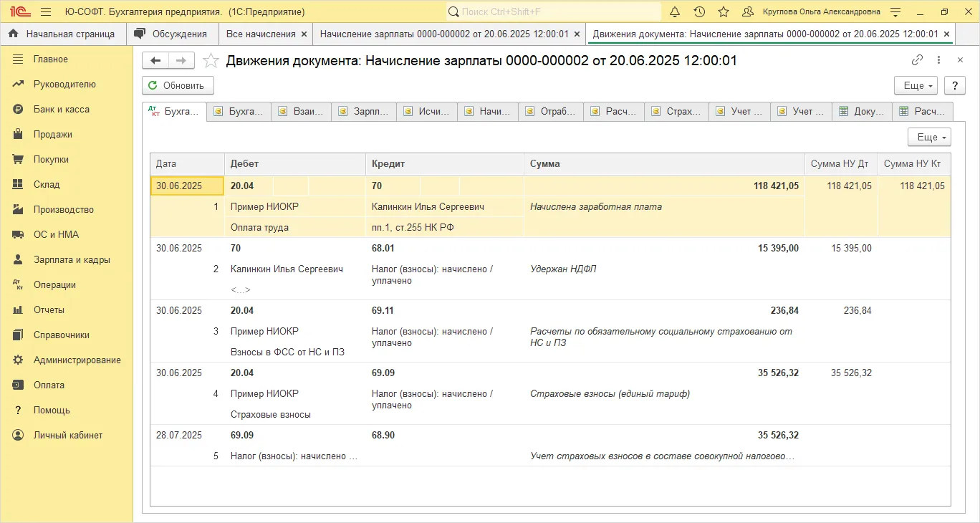Click the Кредит column header
Image resolution: width=980 pixels, height=523 pixels.
(445, 164)
